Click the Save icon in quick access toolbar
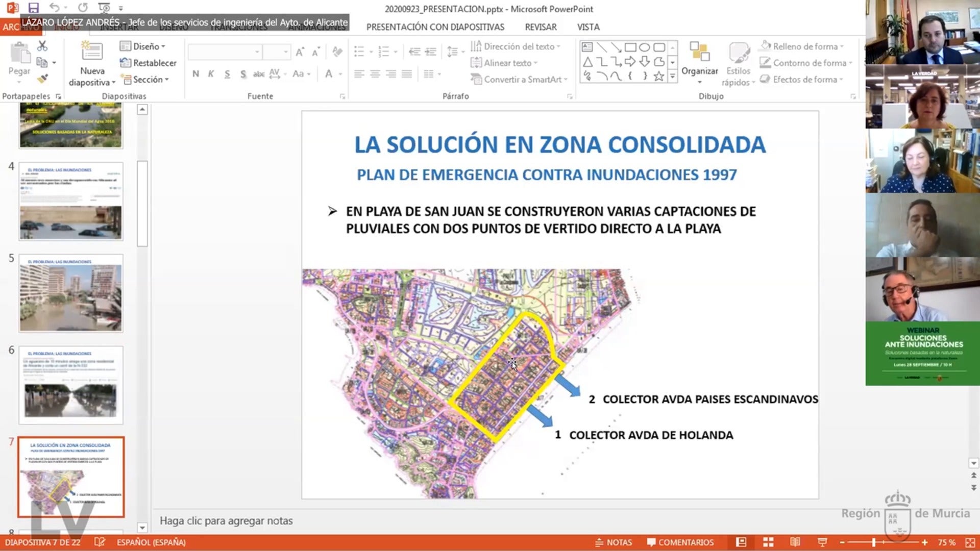This screenshot has height=551, width=980. coord(33,8)
